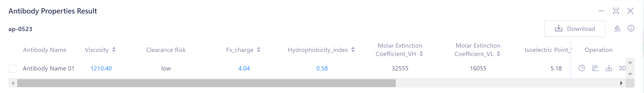Screen dimensions: 644x93
Task: Open bar chart view for Antibody Name 01
Action: tap(595, 68)
